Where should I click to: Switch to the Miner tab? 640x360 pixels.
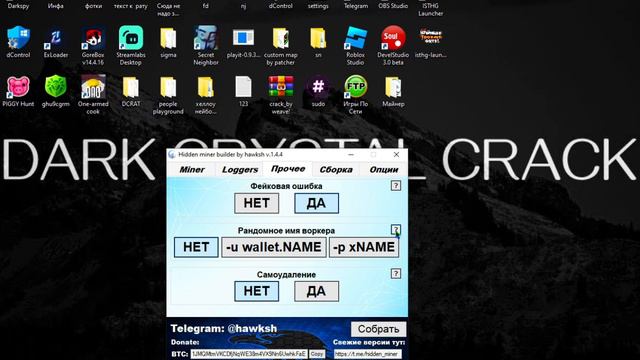192,169
